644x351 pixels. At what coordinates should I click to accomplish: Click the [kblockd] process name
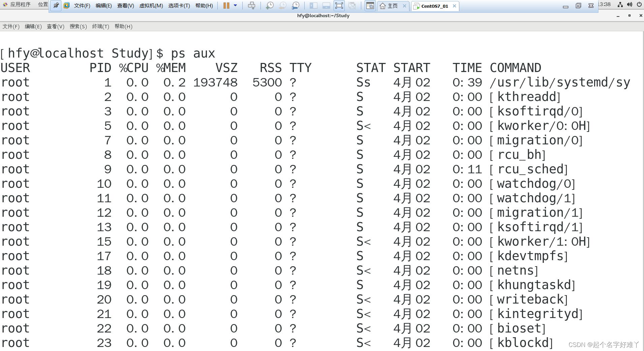pos(521,343)
